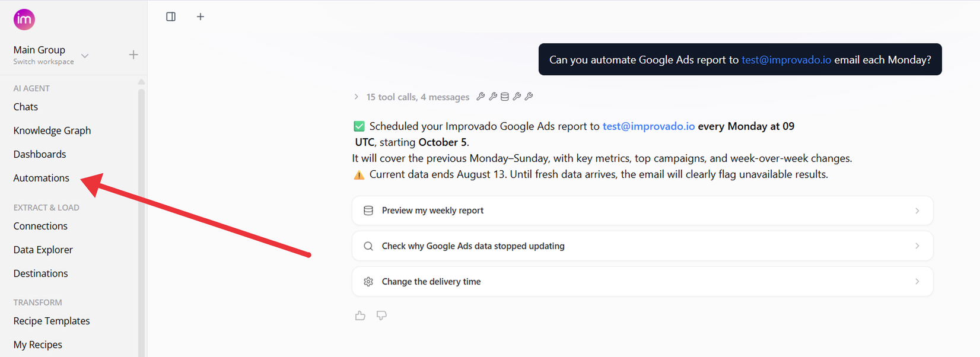This screenshot has height=357, width=980.
Task: Click the 'TRANSFORM' section heading
Action: (x=37, y=302)
